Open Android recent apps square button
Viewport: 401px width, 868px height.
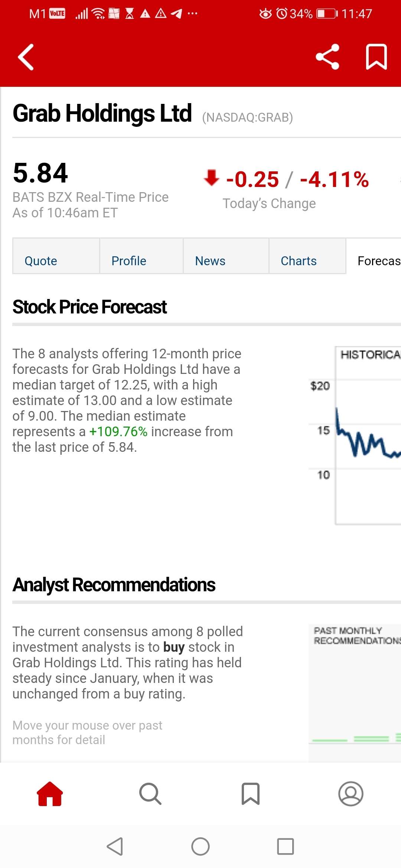click(x=285, y=846)
